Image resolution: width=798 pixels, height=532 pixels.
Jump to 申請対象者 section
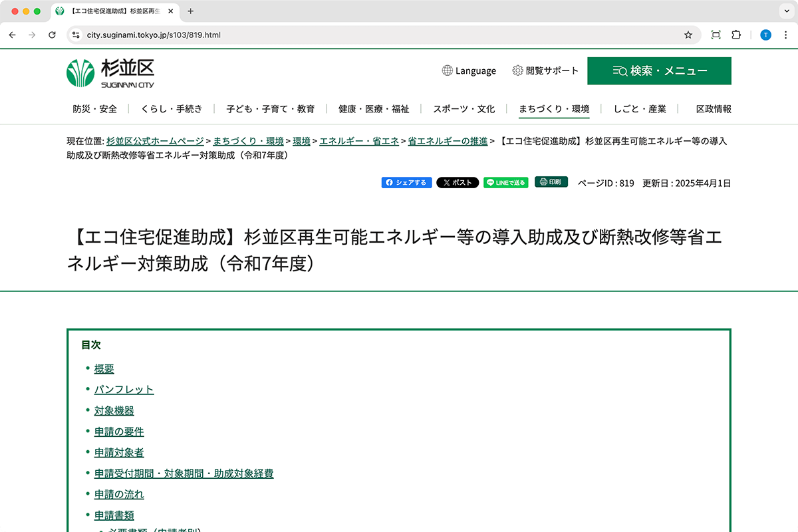119,452
